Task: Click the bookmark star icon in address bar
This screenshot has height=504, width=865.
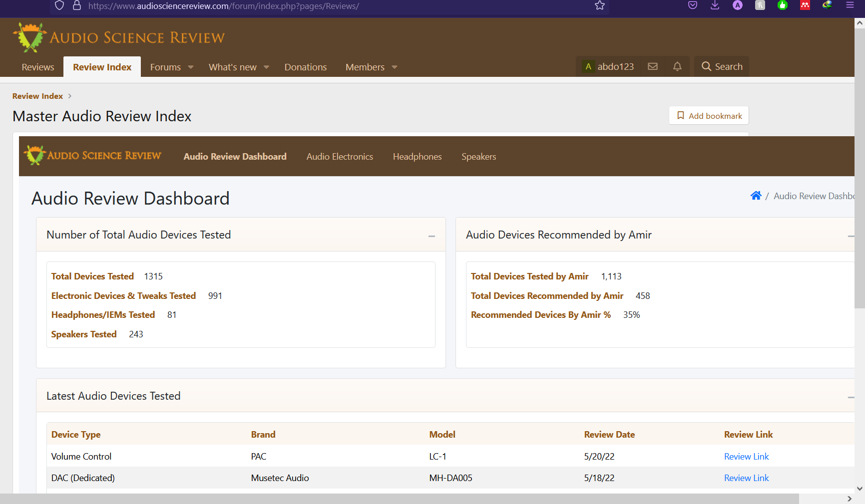Action: [600, 5]
